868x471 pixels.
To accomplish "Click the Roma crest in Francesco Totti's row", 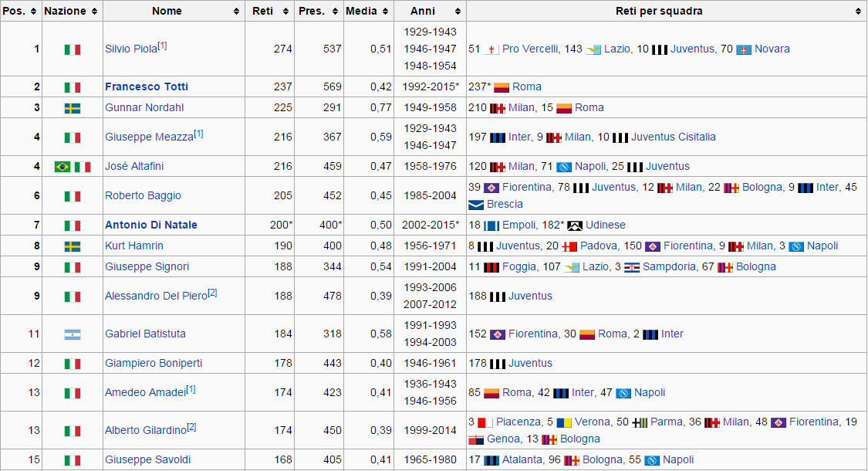I will (x=502, y=87).
